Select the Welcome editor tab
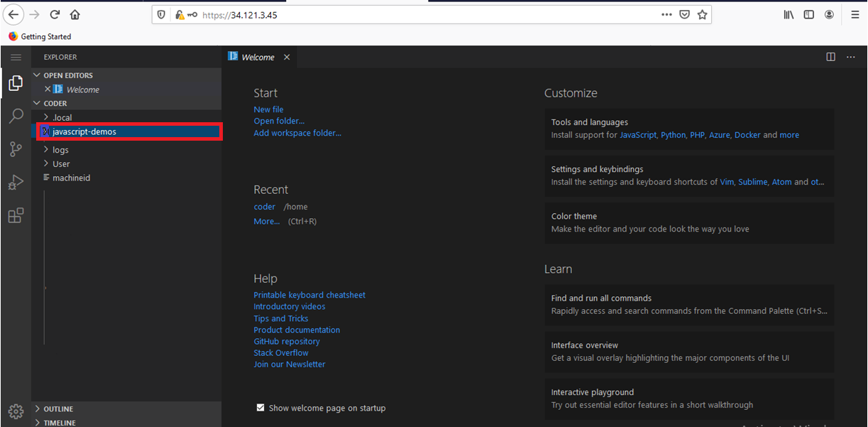Viewport: 868px width, 427px height. pyautogui.click(x=257, y=58)
